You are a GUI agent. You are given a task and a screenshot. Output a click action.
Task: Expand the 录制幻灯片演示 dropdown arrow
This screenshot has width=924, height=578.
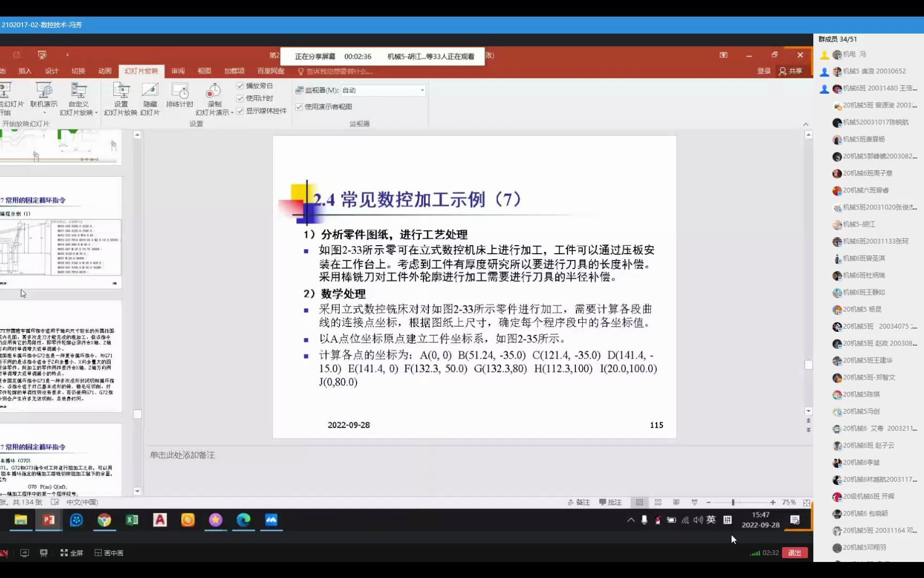[232, 112]
